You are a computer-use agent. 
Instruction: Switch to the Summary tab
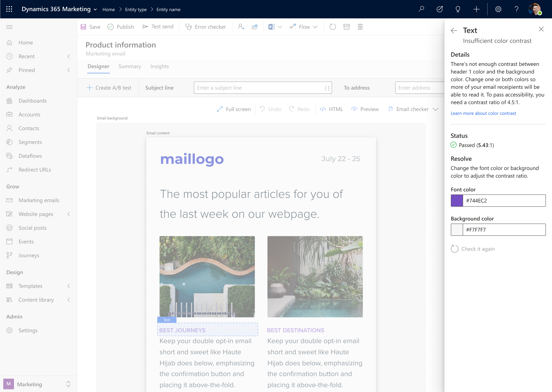pyautogui.click(x=130, y=66)
